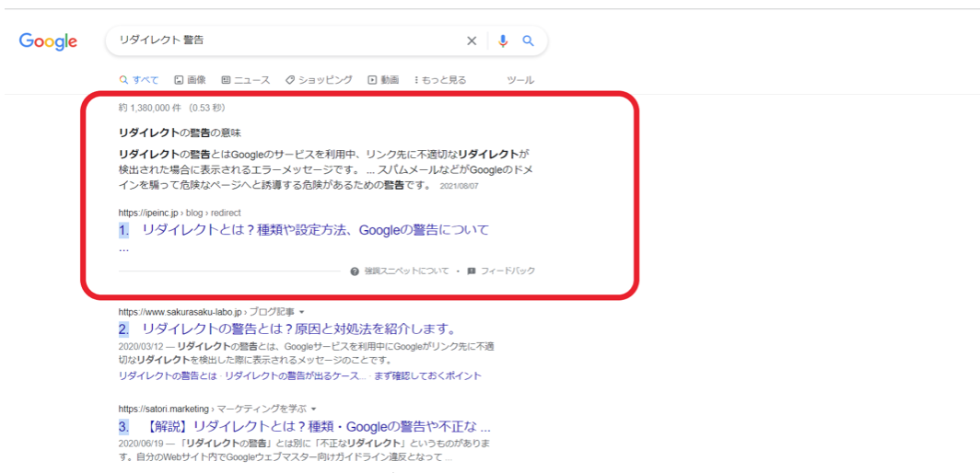Open the featured snippet title link リダイレクトとは？種類や設定方法
This screenshot has height=473, width=980.
315,230
